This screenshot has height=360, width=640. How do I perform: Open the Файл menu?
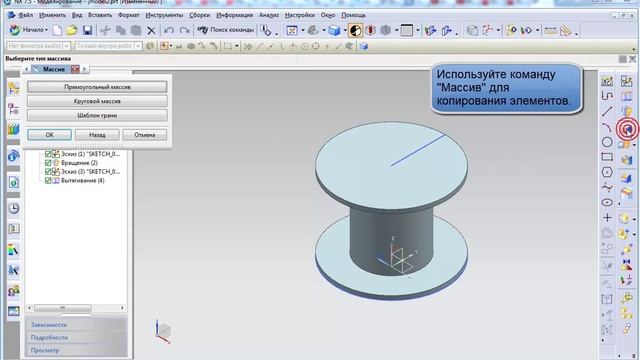pyautogui.click(x=25, y=15)
